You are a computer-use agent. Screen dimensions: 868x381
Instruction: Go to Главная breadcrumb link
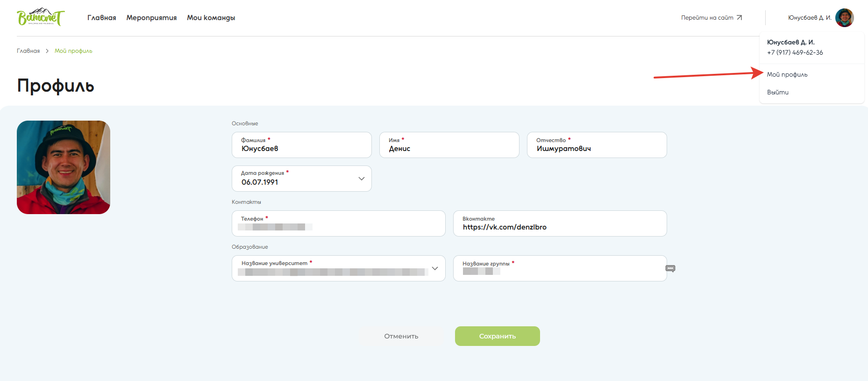(x=28, y=51)
